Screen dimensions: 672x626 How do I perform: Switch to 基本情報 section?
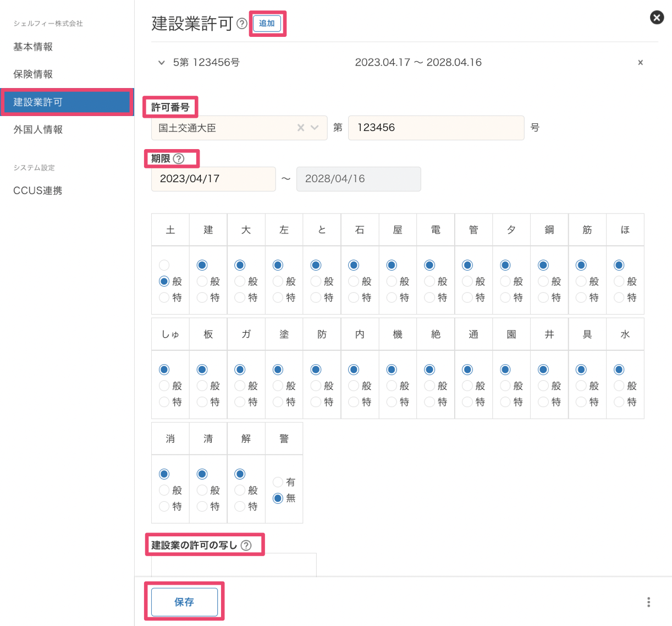pyautogui.click(x=33, y=47)
